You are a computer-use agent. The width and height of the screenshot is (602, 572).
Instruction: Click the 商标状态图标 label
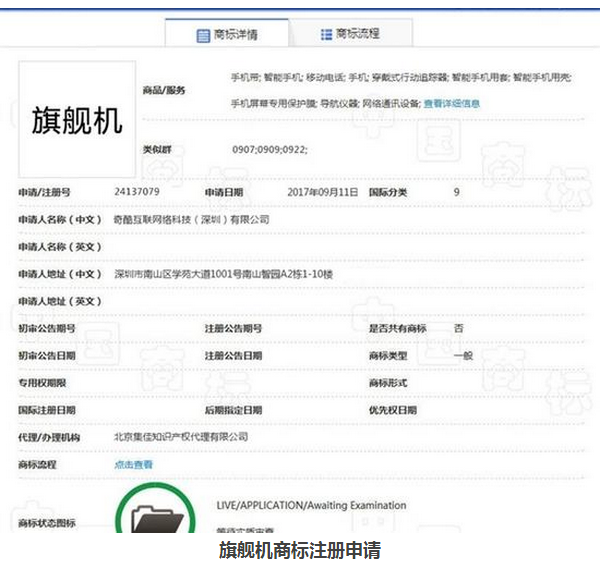click(47, 523)
